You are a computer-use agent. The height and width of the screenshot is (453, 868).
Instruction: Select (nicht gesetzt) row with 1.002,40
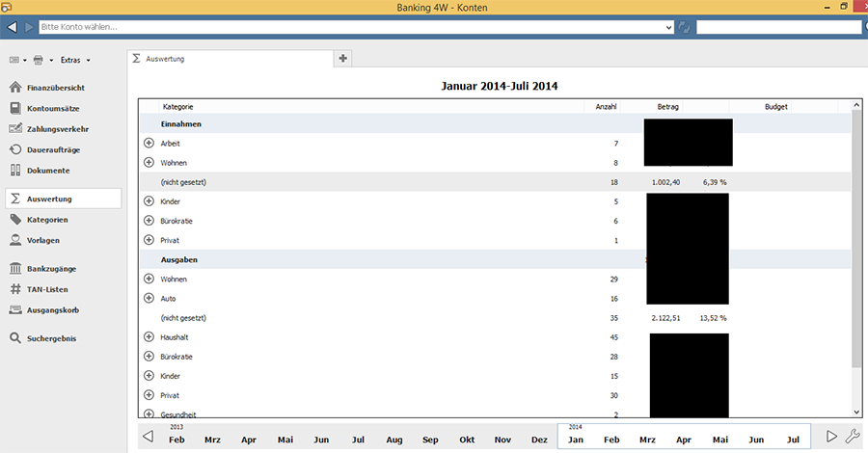tap(495, 182)
